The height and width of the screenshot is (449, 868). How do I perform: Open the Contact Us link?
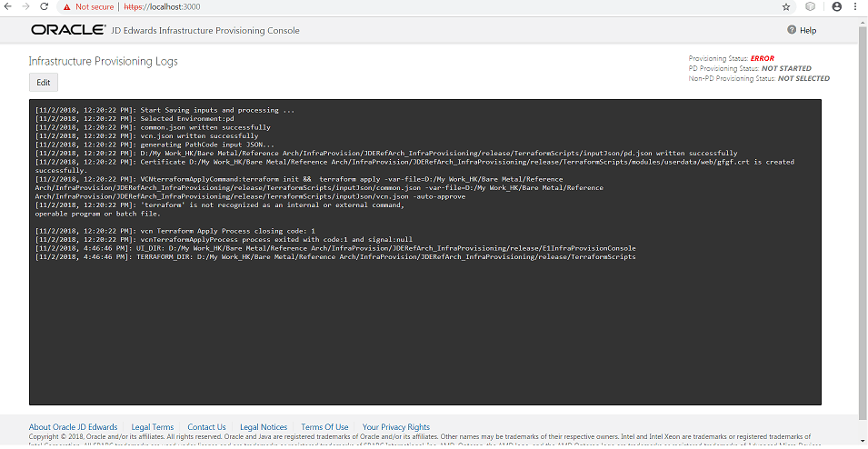(x=206, y=427)
